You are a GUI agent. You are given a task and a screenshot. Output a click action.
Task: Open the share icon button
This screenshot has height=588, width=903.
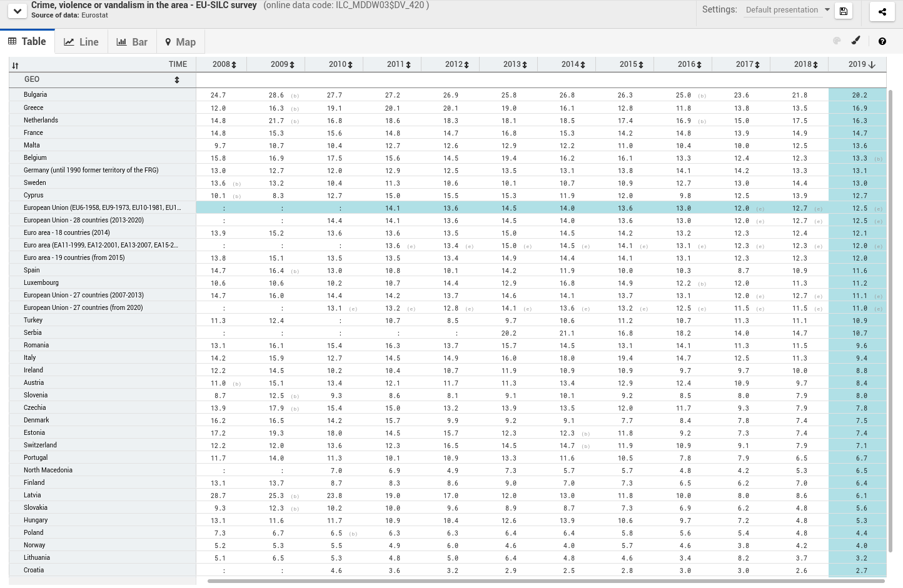[882, 11]
